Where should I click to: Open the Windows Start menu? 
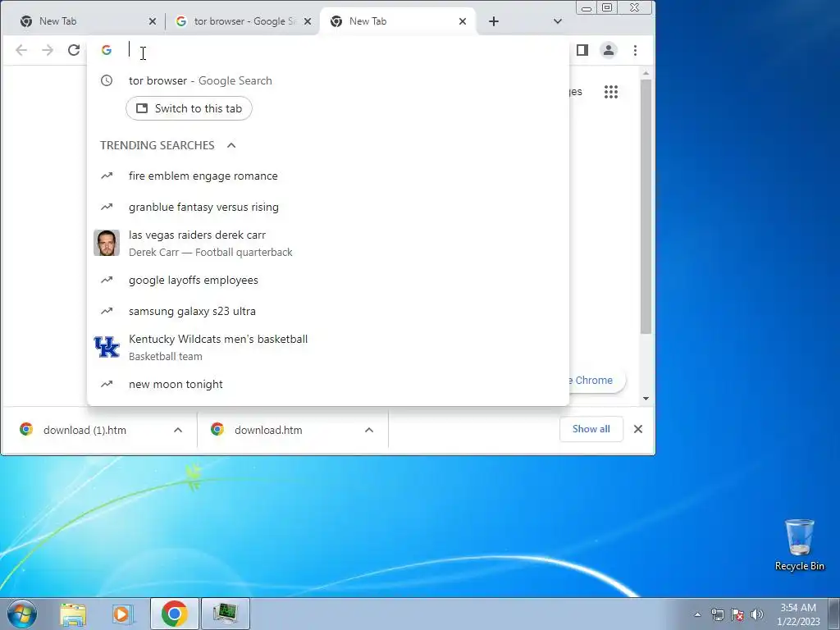point(22,614)
